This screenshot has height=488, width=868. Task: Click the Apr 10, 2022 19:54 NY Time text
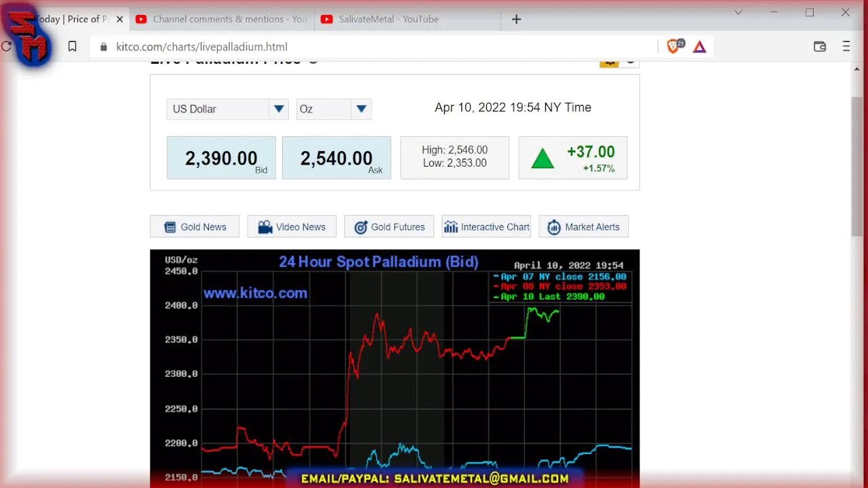(513, 107)
